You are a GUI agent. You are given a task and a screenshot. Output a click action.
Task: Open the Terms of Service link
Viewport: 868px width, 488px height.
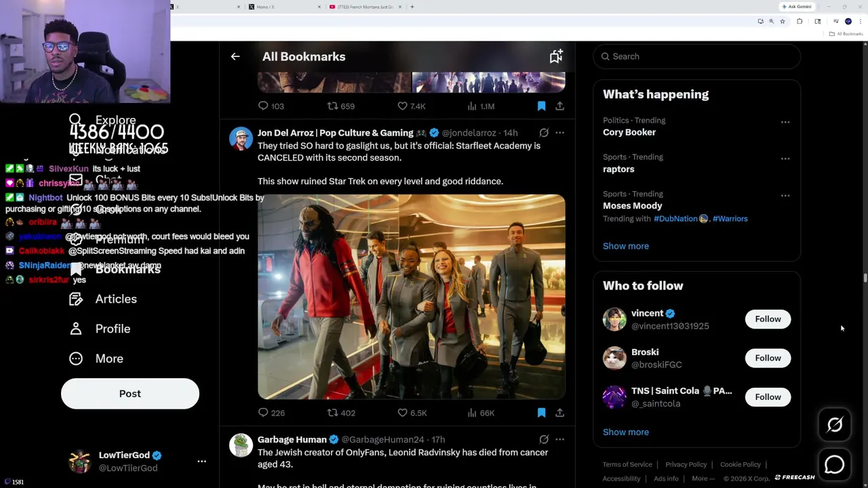[x=627, y=465]
